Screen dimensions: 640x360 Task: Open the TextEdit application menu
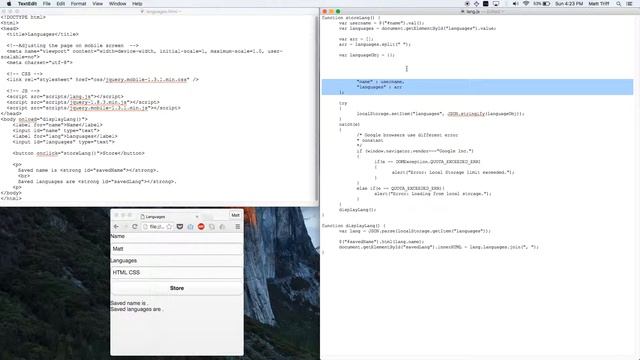[x=27, y=4]
